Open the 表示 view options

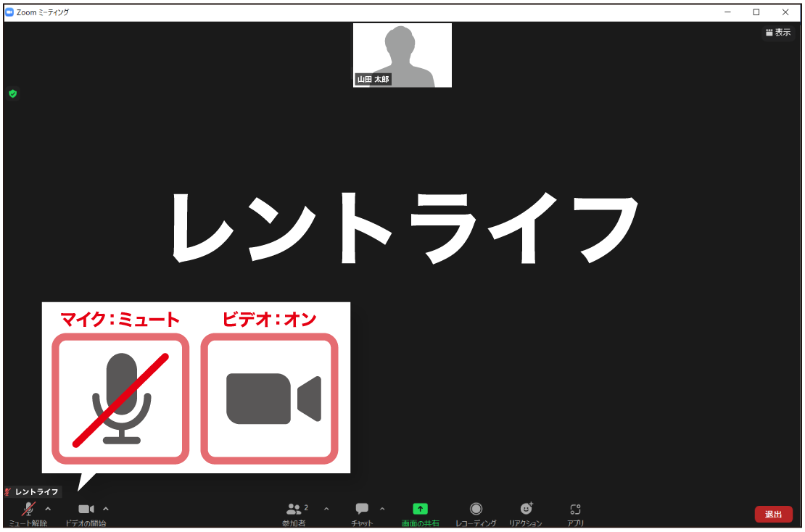pos(777,33)
